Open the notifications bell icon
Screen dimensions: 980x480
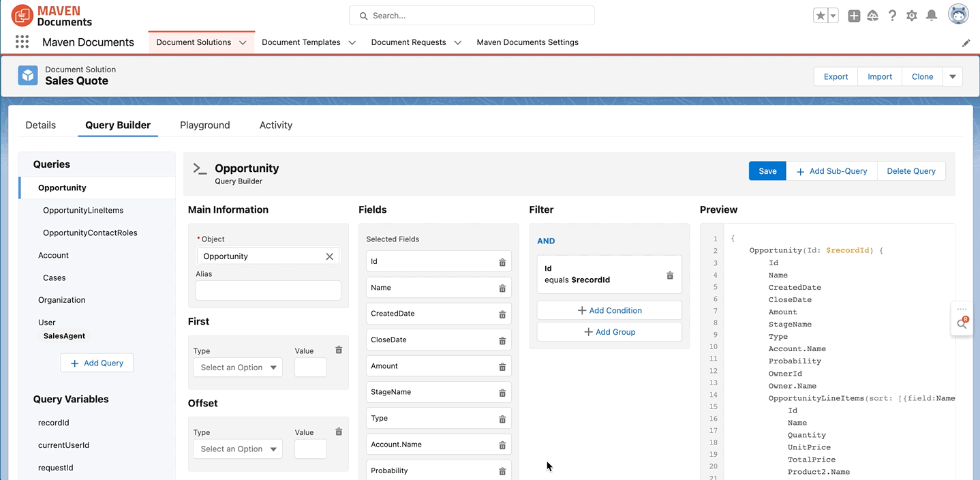(x=932, y=16)
